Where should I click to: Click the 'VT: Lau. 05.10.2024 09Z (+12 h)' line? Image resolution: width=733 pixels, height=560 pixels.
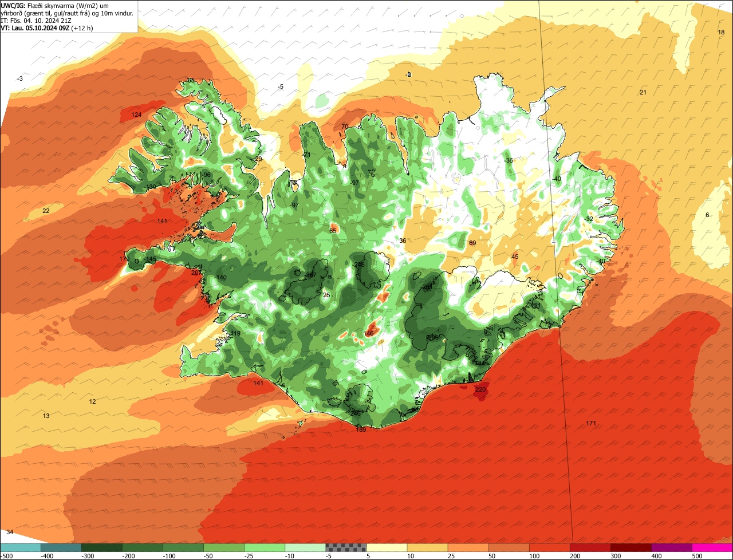click(47, 27)
